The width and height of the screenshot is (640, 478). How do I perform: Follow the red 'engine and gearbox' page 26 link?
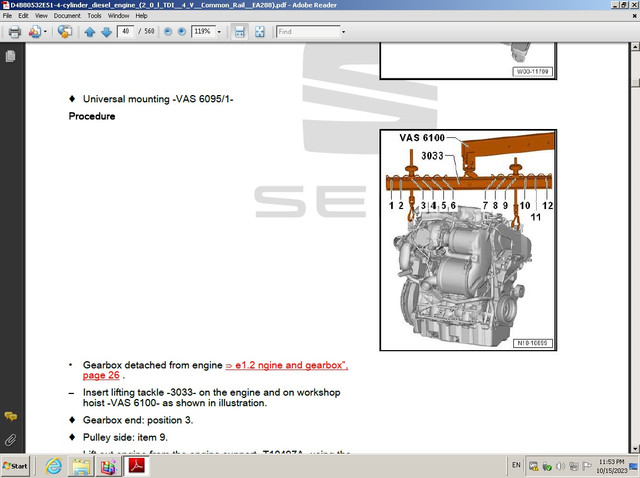pos(215,370)
